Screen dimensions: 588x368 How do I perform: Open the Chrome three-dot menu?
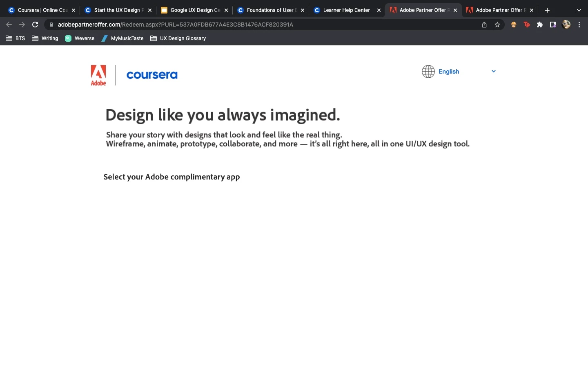(579, 25)
